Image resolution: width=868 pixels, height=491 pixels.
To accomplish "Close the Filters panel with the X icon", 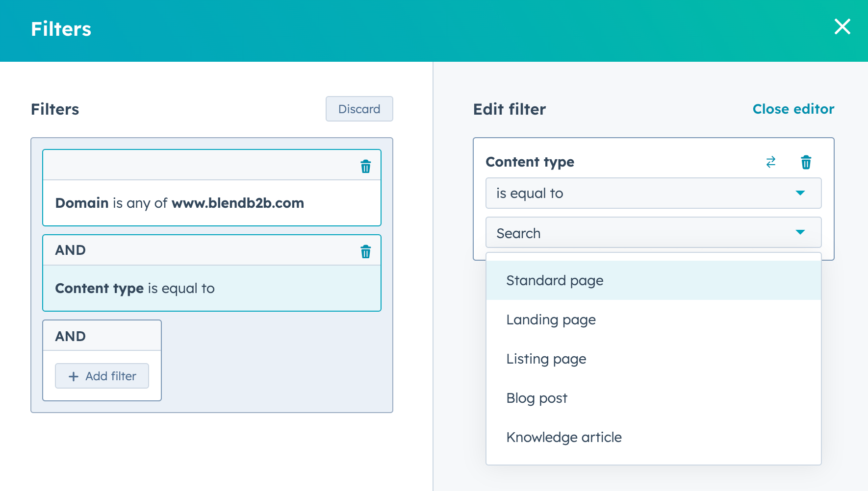I will (842, 27).
